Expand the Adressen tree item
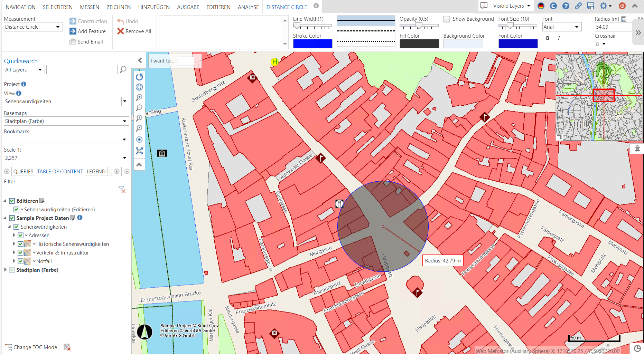This screenshot has height=355, width=644. [14, 235]
